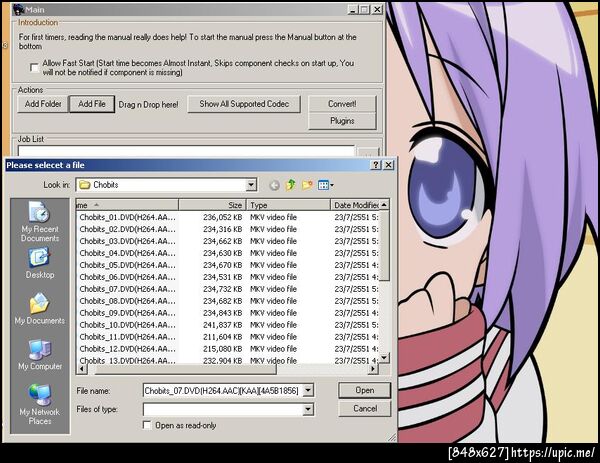The image size is (600, 463).
Task: Sort files by Type column header
Action: pos(288,205)
